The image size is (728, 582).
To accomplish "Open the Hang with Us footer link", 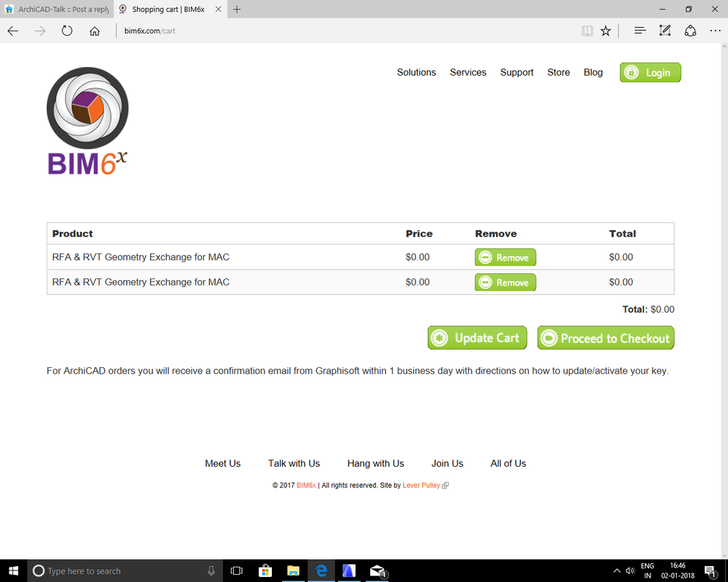I will point(375,463).
